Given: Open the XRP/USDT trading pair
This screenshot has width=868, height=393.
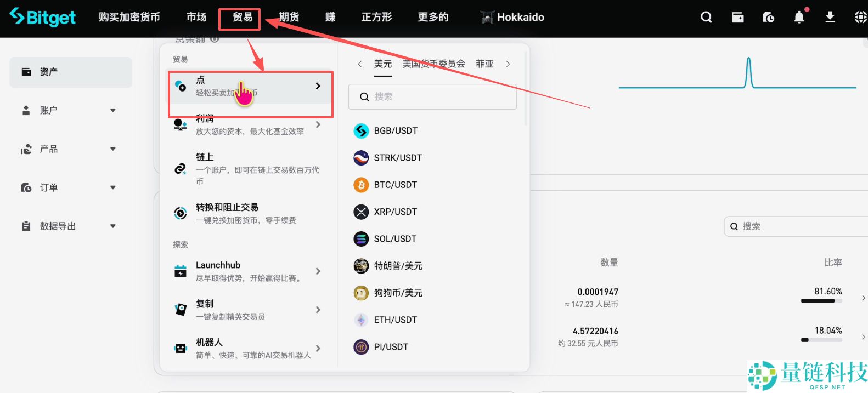Looking at the screenshot, I should pos(396,212).
